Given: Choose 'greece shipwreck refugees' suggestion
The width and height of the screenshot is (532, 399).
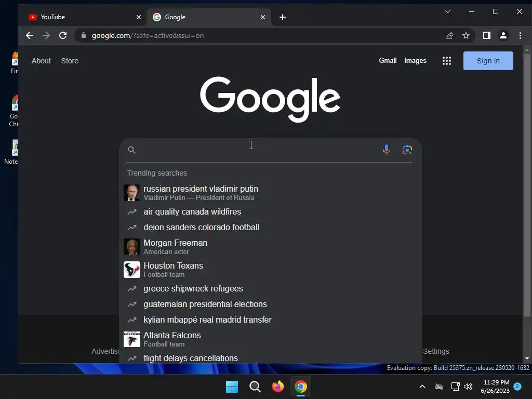Looking at the screenshot, I should pyautogui.click(x=270, y=289).
